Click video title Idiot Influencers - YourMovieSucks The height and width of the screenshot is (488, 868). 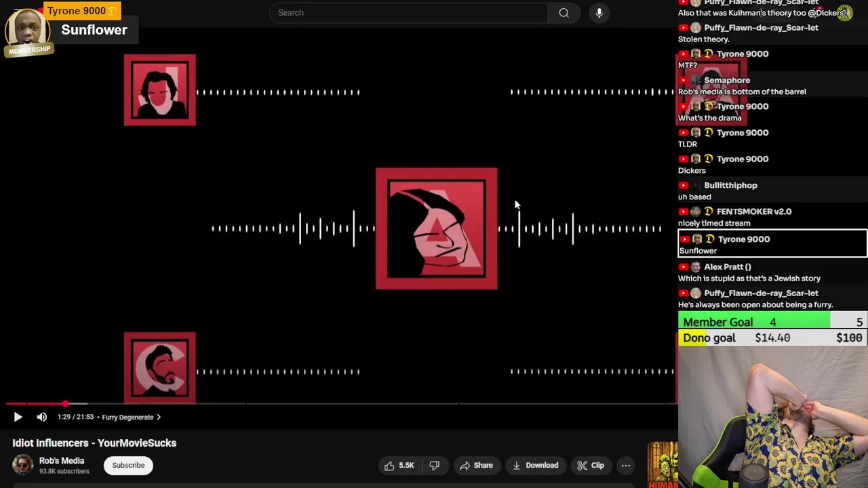tap(94, 443)
